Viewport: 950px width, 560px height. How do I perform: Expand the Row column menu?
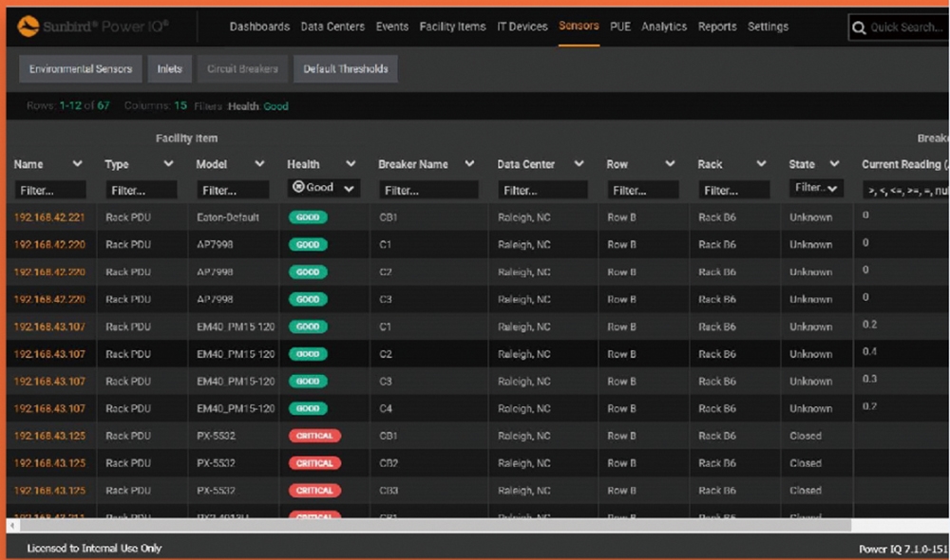coord(670,163)
